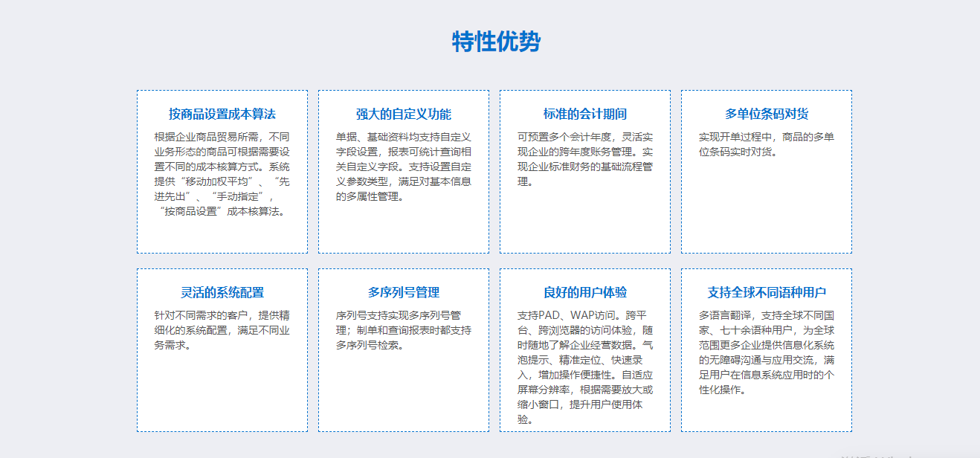Select the paragraph starting 可预置多个会计年度
The width and height of the screenshot is (980, 458).
click(584, 159)
